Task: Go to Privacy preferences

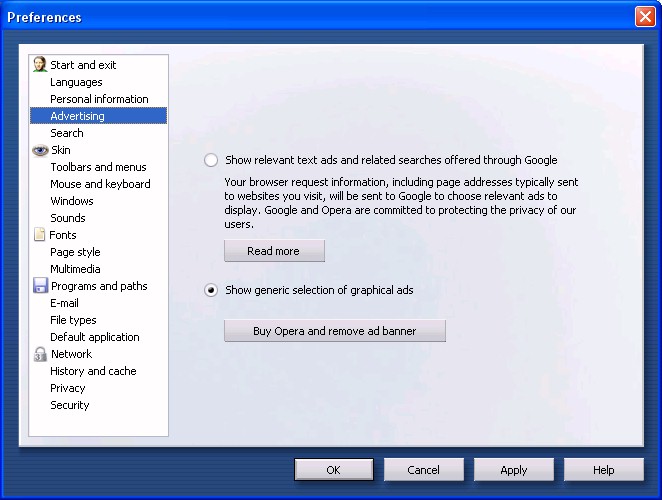Action: coord(68,388)
